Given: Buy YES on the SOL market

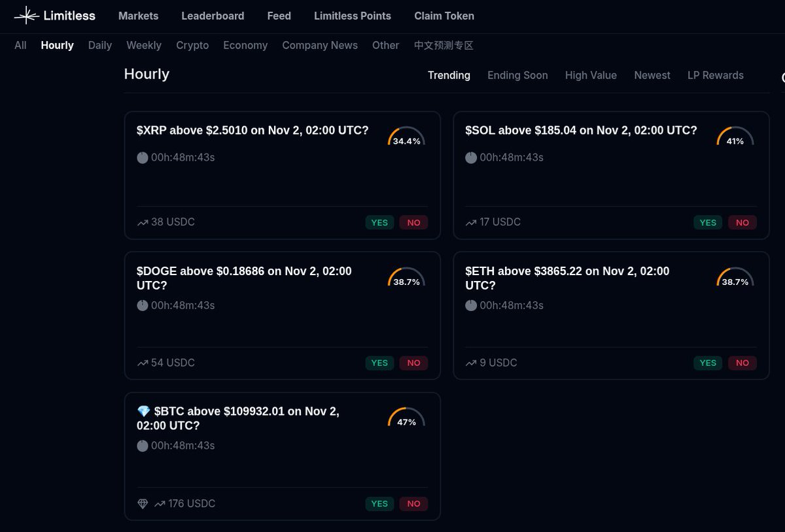Looking at the screenshot, I should (708, 222).
